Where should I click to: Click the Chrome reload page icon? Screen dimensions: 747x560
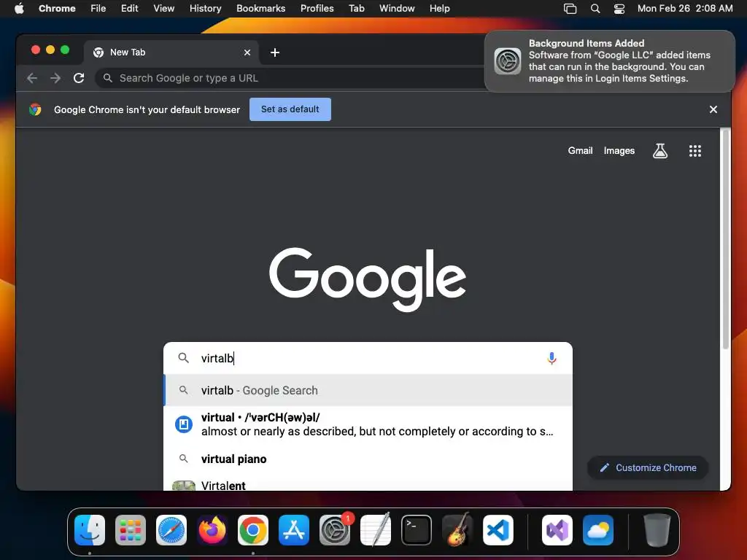79,78
